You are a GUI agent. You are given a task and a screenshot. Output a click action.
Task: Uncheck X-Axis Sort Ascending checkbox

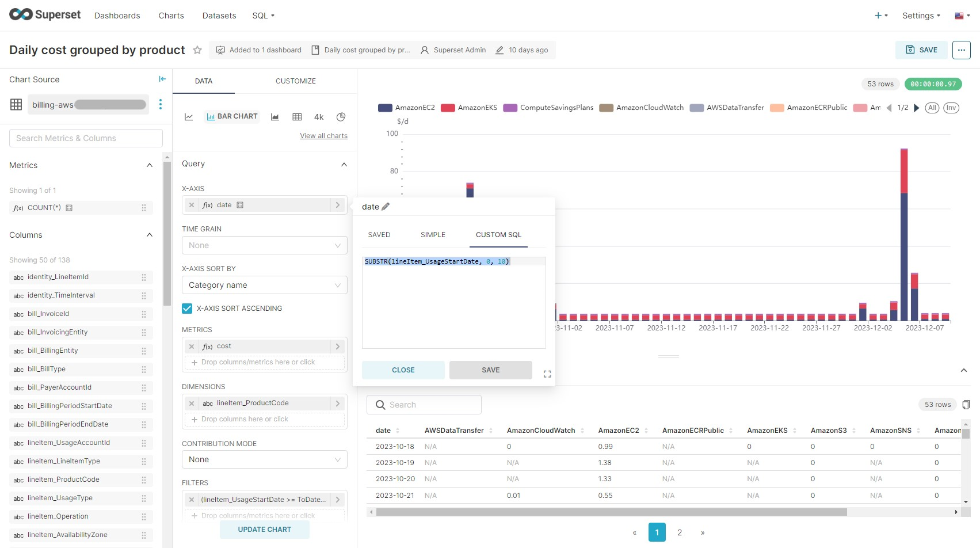187,309
